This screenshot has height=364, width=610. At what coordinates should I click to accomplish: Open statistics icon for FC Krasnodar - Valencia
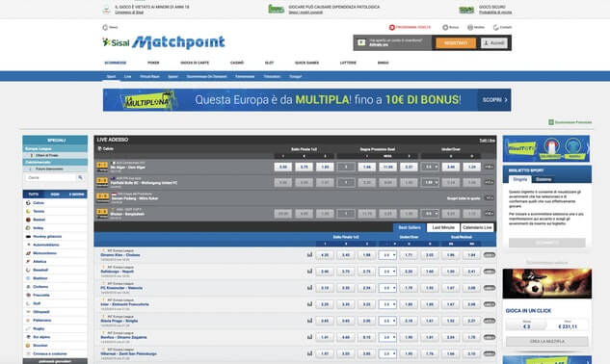click(x=309, y=288)
